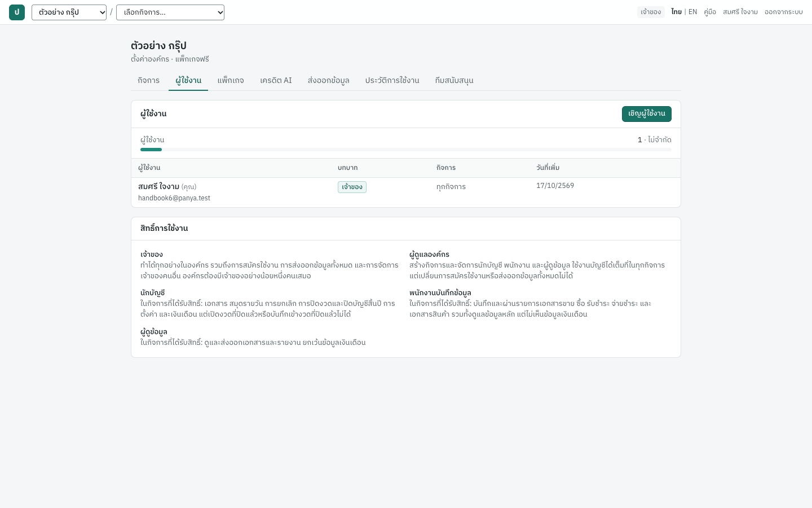Click the พนักงานบันทึกข้อมูล role title
The height and width of the screenshot is (508, 812).
click(x=440, y=293)
